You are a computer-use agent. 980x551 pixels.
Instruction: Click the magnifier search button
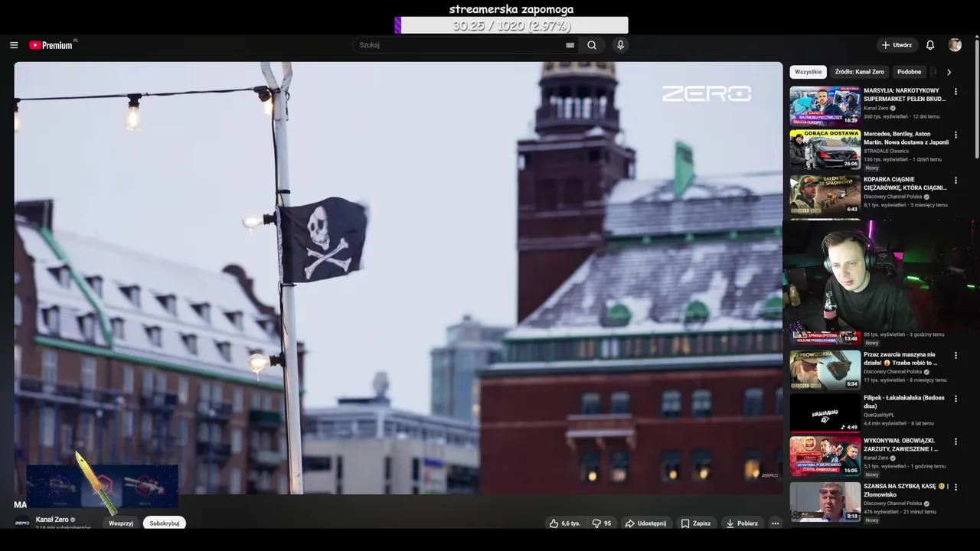pos(592,45)
